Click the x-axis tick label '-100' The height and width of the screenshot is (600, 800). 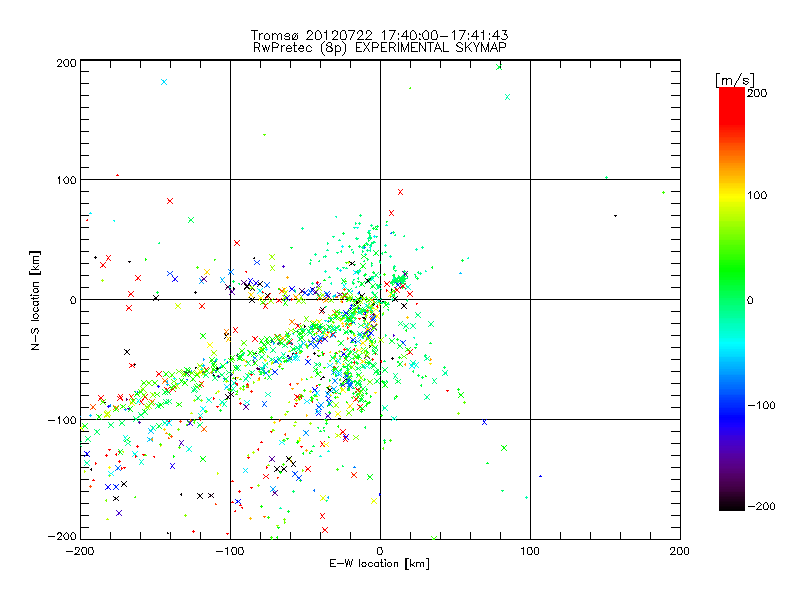click(230, 551)
